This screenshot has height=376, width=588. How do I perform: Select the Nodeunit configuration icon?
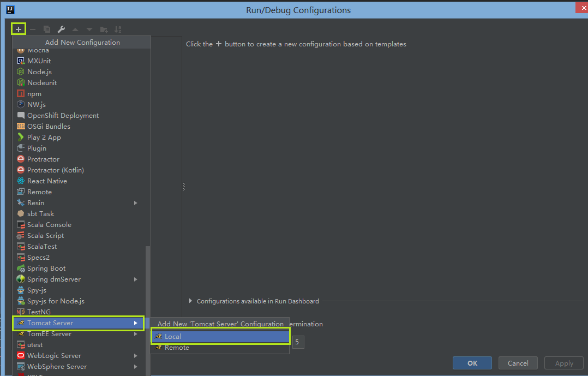(x=21, y=82)
